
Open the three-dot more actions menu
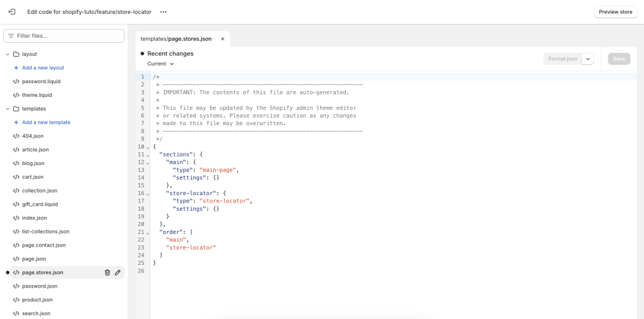164,12
